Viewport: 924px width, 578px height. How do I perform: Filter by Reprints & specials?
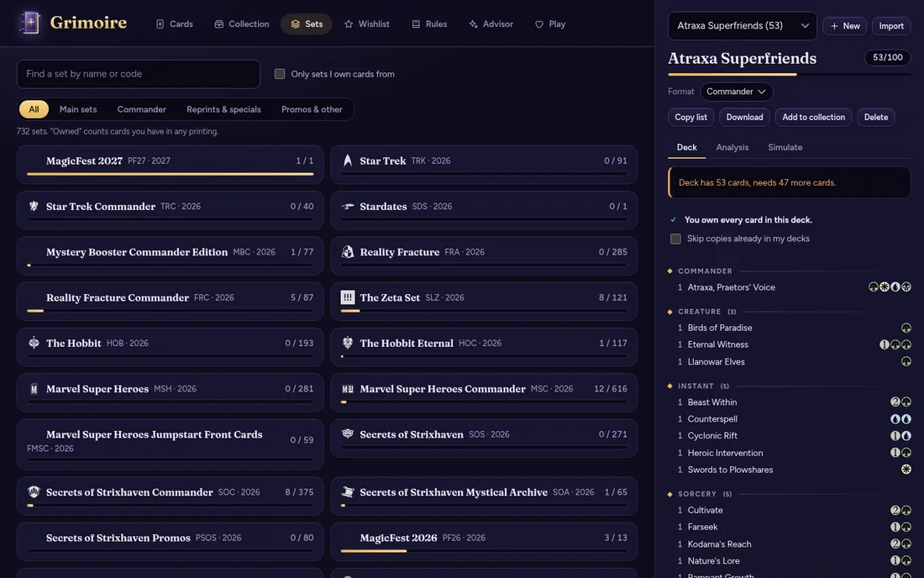coord(223,109)
